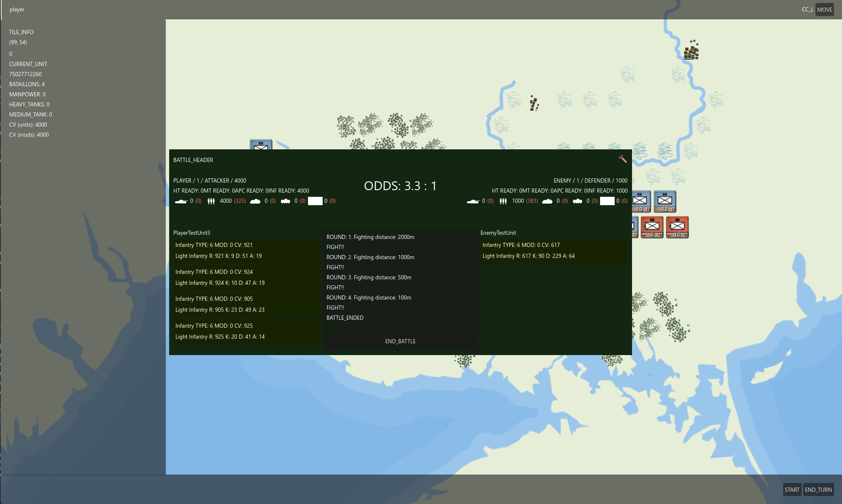This screenshot has height=504, width=842.
Task: Select the infantry row with CV: 905
Action: (247, 305)
